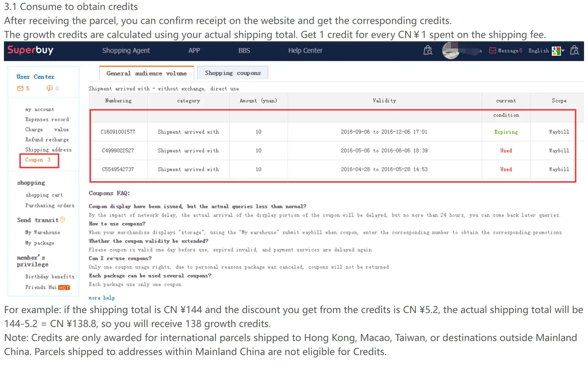The height and width of the screenshot is (369, 588).
Task: Switch to Shopping coupons tab
Action: pyautogui.click(x=232, y=73)
